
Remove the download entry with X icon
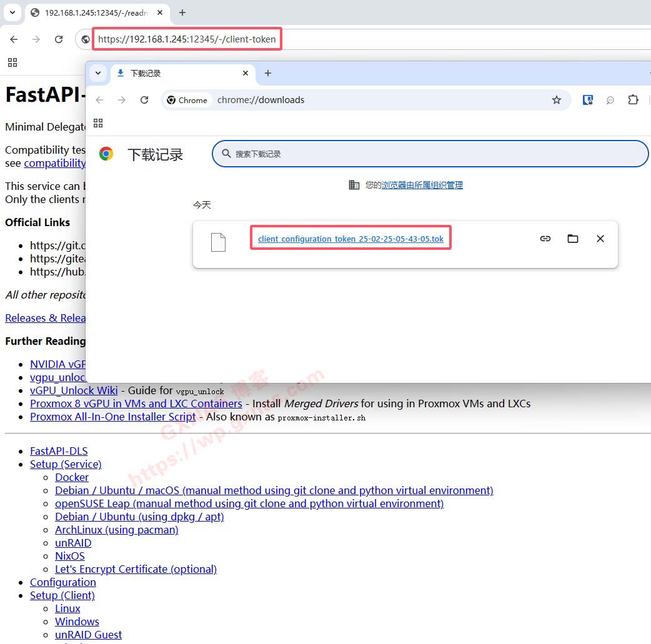[x=600, y=239]
